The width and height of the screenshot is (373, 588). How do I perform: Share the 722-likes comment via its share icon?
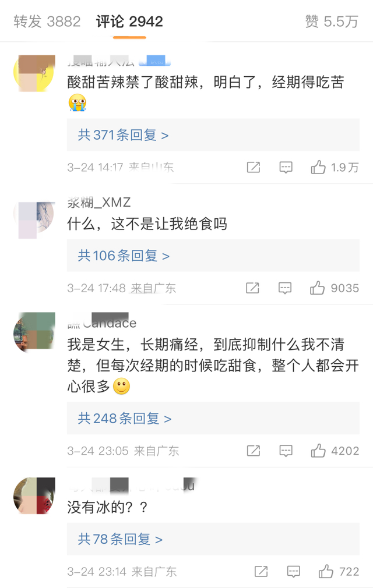tap(261, 572)
